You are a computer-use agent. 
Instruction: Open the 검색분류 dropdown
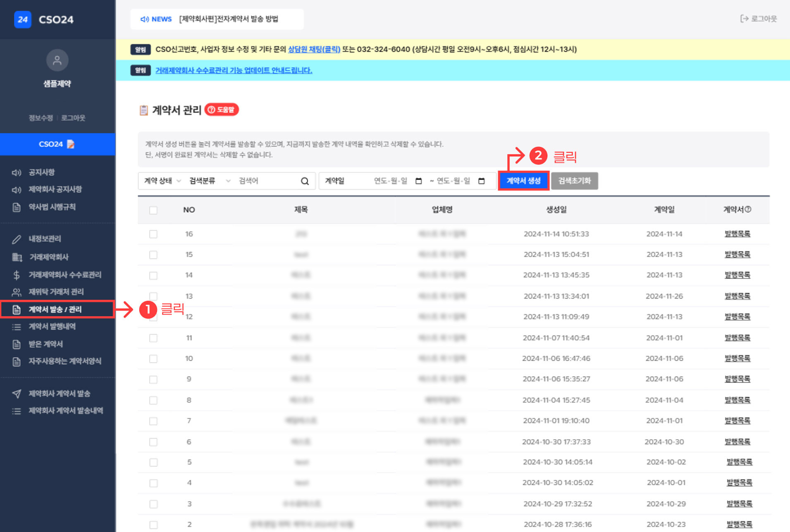point(210,181)
